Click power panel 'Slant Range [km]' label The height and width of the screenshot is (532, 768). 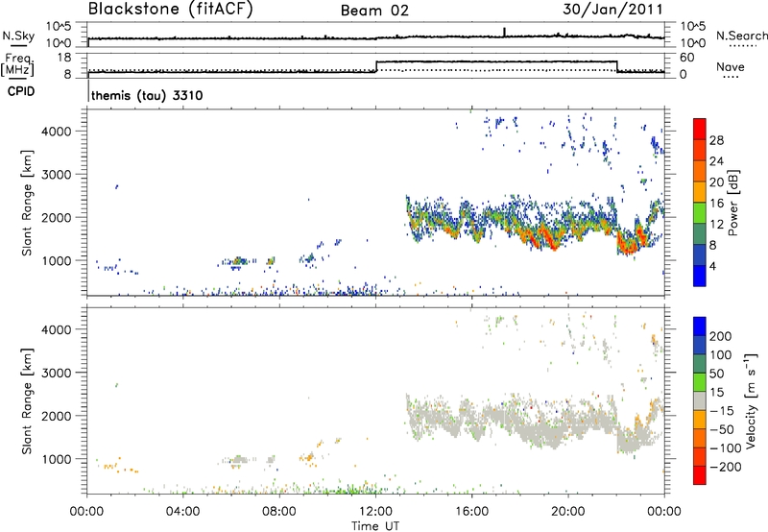coord(27,203)
